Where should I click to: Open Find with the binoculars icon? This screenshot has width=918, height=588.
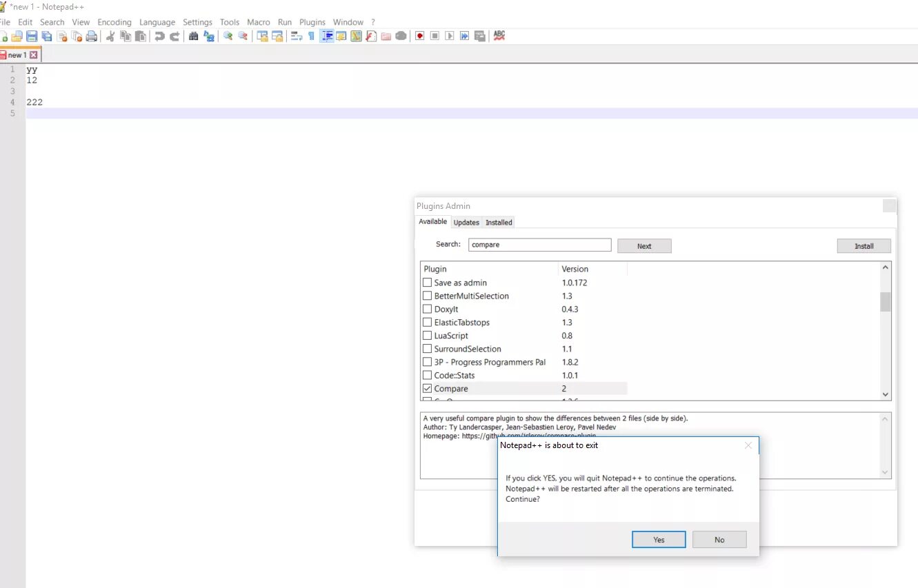coord(194,36)
